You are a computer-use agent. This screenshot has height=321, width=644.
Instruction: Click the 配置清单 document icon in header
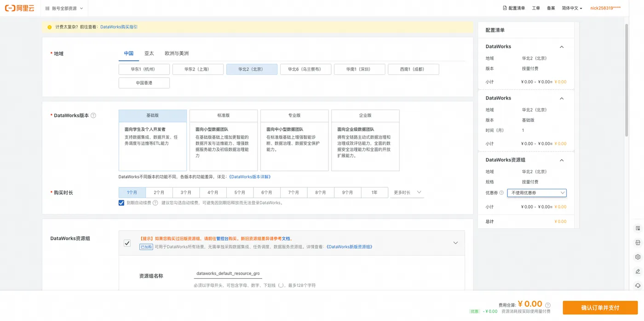pos(505,8)
